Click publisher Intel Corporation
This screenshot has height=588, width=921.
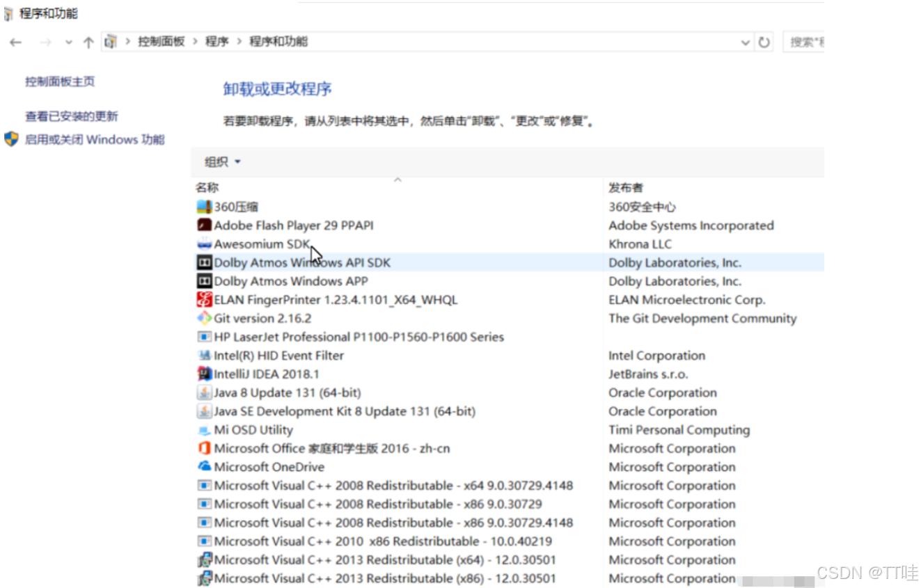(656, 356)
